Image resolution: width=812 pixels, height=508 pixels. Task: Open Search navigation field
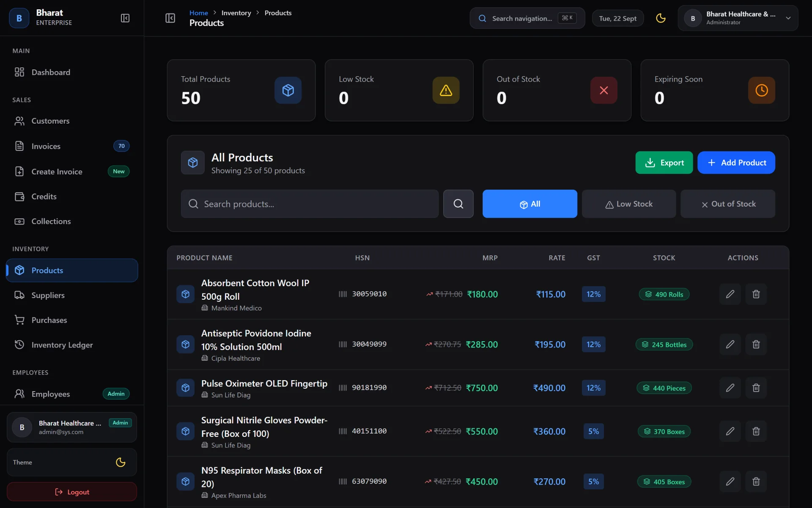(x=527, y=18)
